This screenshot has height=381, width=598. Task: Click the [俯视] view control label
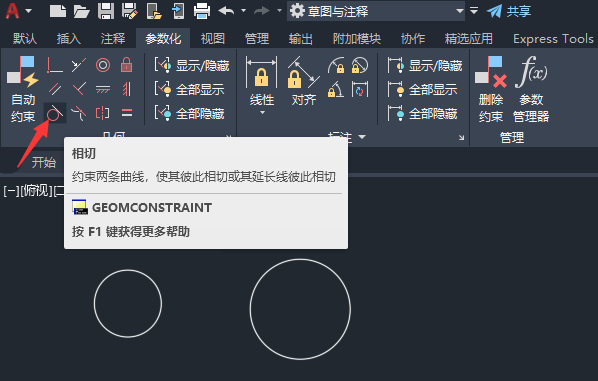[36, 190]
